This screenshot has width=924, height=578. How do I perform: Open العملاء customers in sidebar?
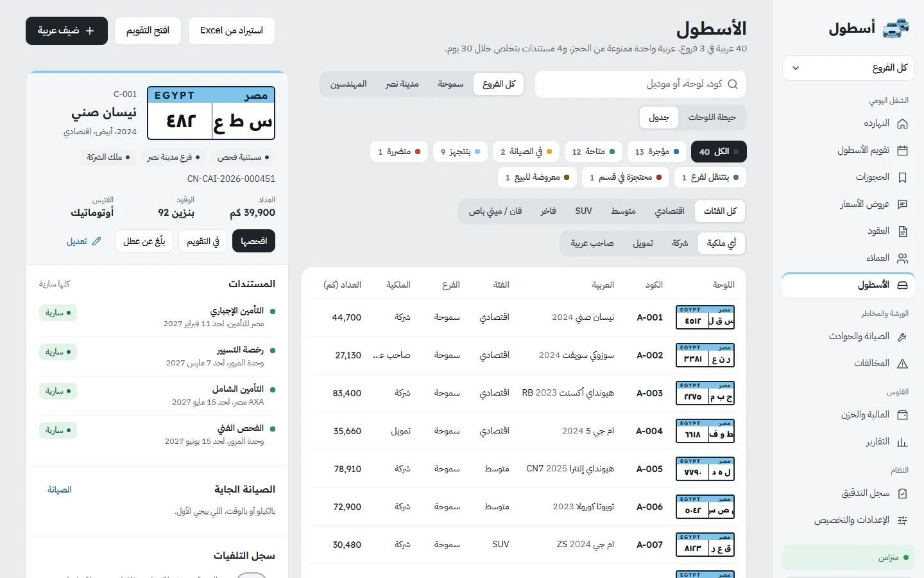848,258
